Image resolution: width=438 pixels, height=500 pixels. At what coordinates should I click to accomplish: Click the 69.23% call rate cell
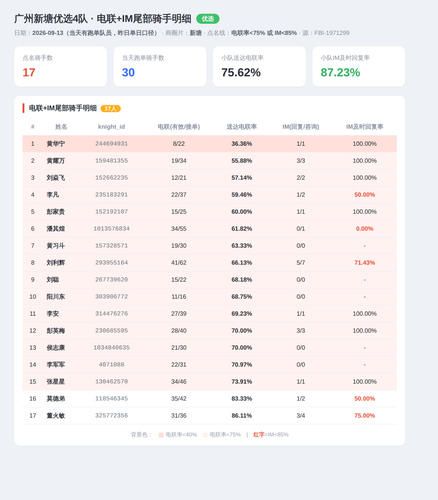(x=242, y=314)
